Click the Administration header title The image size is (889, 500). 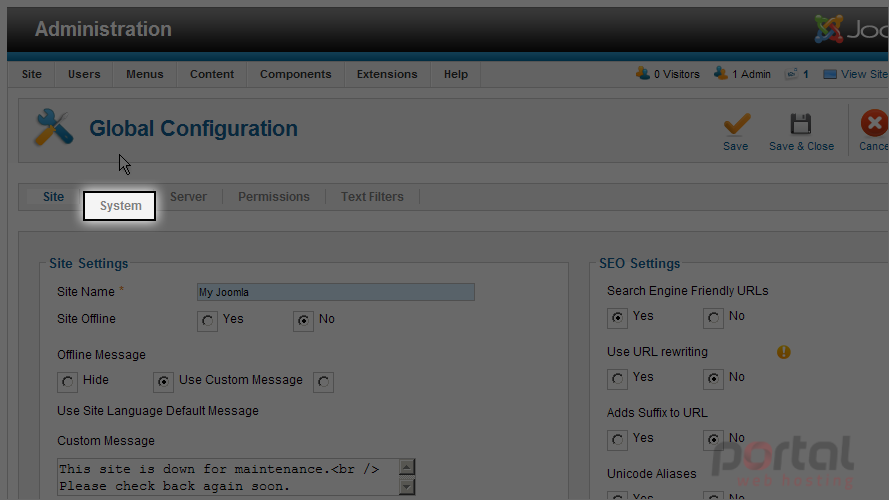point(103,29)
